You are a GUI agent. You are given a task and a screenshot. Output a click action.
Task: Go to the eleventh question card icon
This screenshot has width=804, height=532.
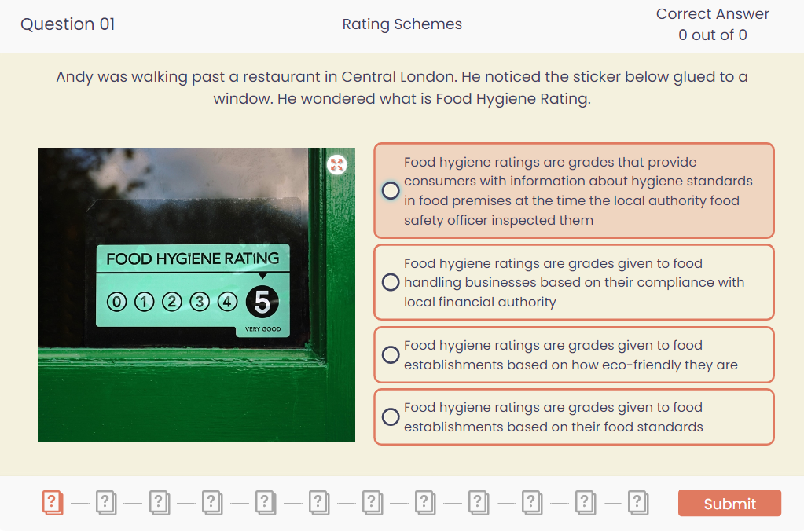point(586,503)
